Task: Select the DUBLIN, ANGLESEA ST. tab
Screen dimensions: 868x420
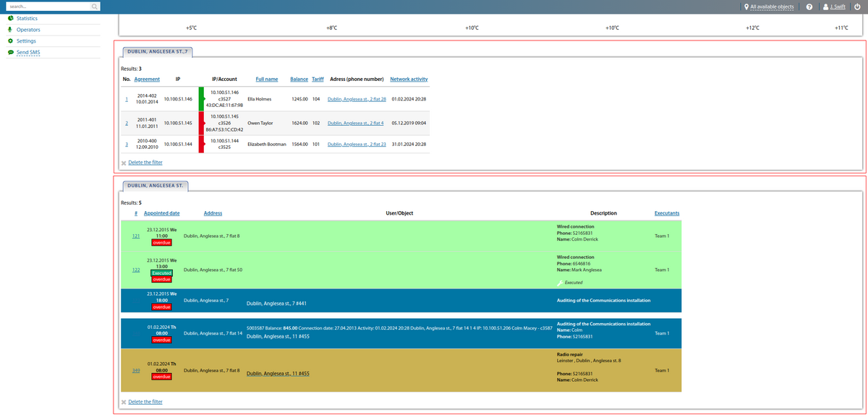Action: tap(156, 185)
